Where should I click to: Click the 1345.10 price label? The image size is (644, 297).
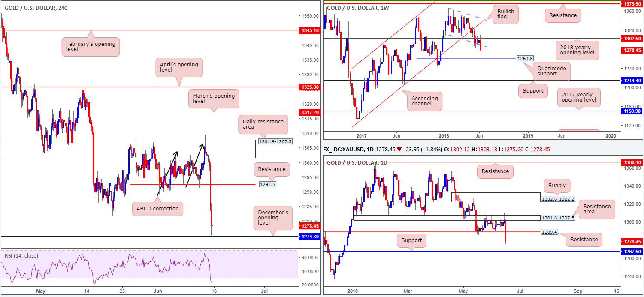coord(309,30)
